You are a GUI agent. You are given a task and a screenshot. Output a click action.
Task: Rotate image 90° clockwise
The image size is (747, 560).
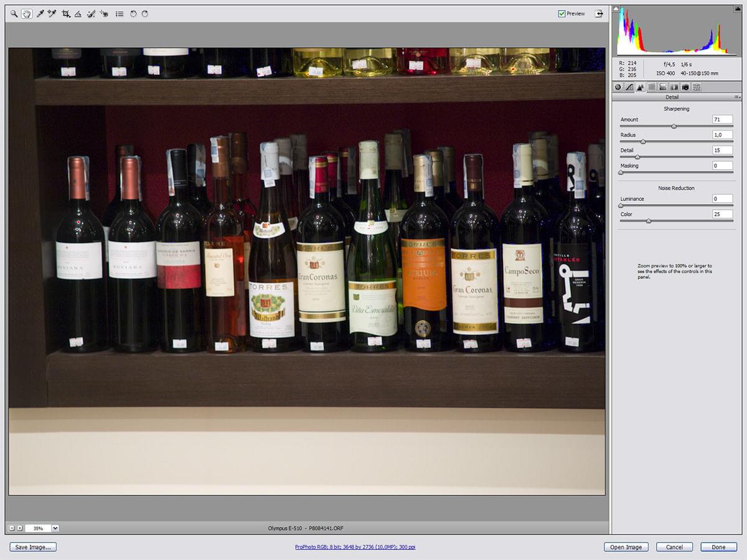(x=145, y=14)
